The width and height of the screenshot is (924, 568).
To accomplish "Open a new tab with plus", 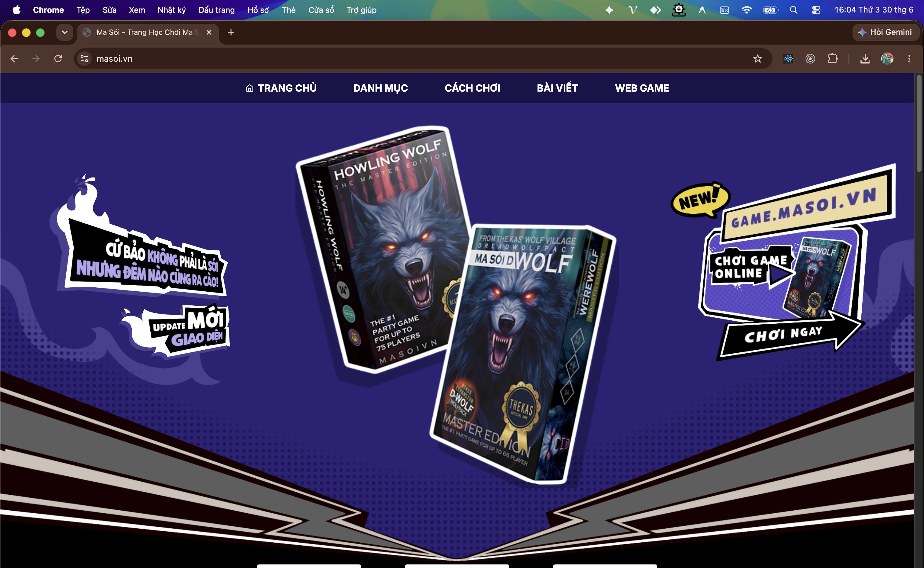I will pos(231,33).
